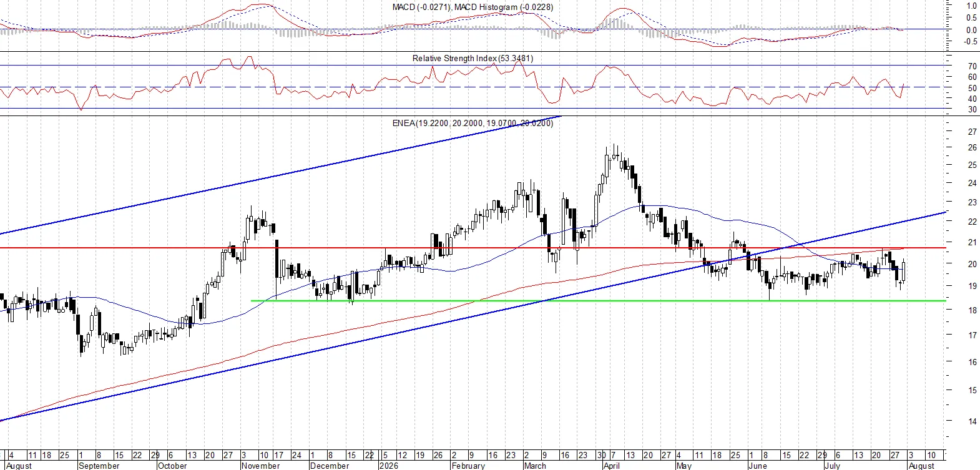Select the May month label

684,466
